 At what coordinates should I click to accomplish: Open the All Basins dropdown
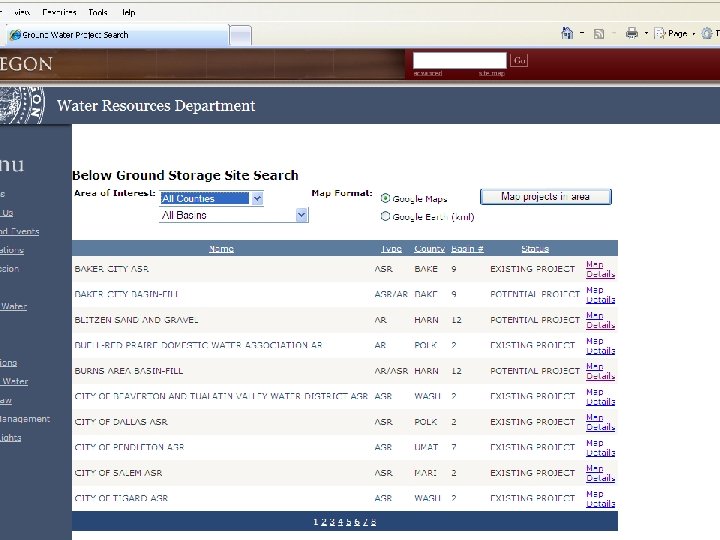click(x=234, y=215)
